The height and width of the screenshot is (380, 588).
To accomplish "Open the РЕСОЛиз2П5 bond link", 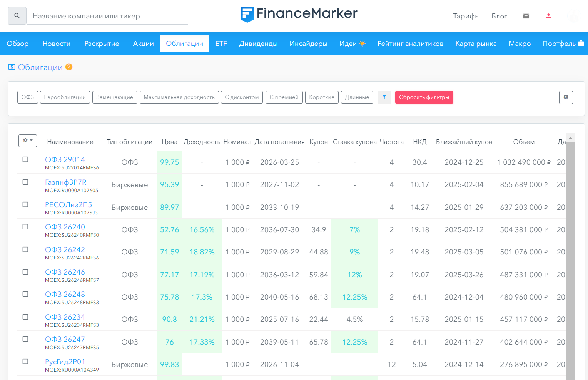I will pyautogui.click(x=68, y=204).
